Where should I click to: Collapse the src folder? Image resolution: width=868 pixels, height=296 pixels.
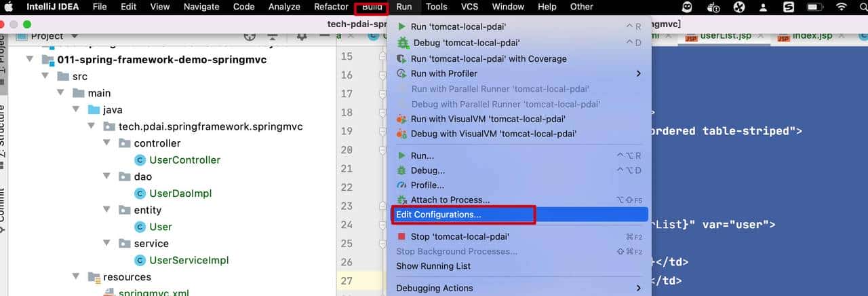[x=45, y=76]
